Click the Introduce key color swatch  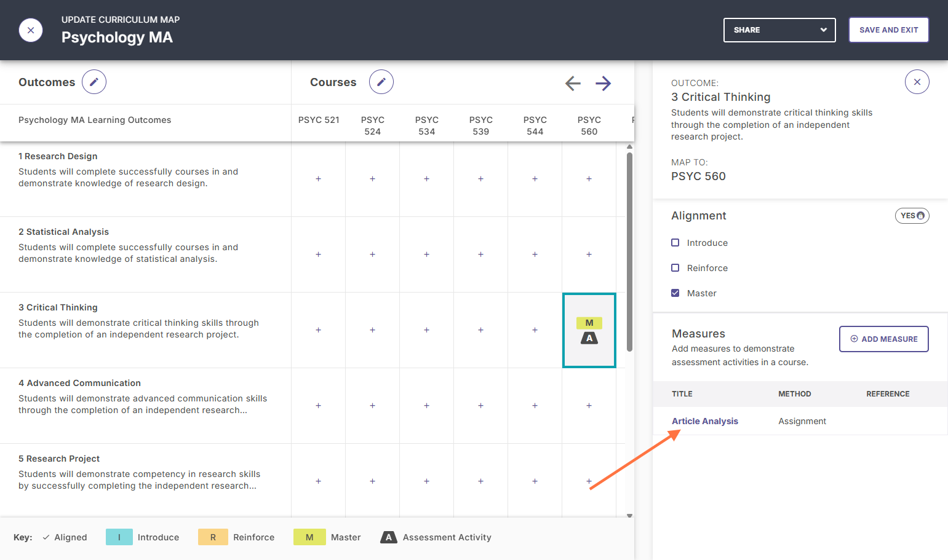tap(119, 537)
